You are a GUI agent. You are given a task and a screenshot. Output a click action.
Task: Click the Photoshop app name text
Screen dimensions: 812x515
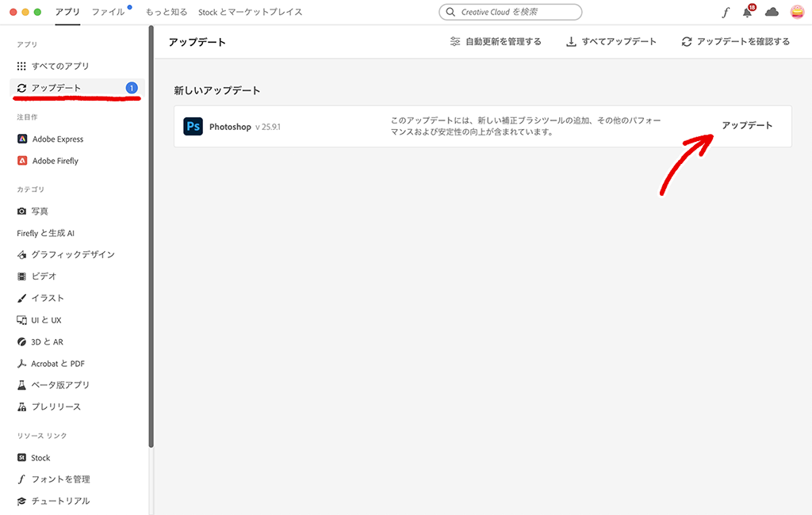[x=230, y=127]
